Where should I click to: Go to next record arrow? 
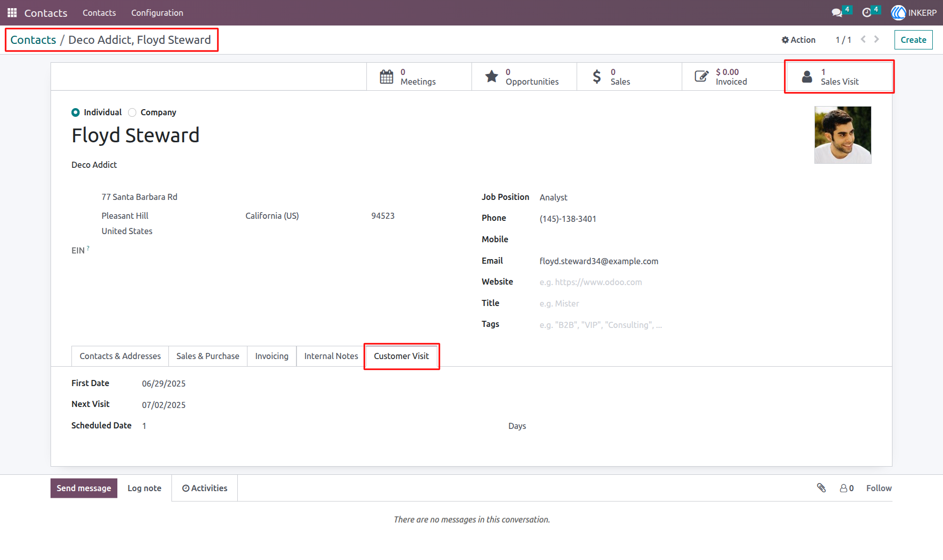(877, 39)
